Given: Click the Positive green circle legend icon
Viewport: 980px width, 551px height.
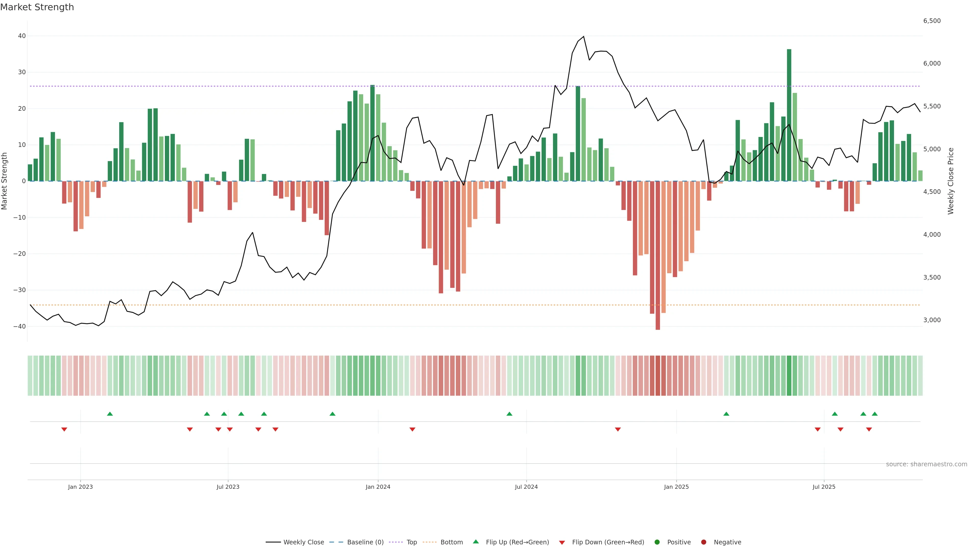Looking at the screenshot, I should 657,542.
